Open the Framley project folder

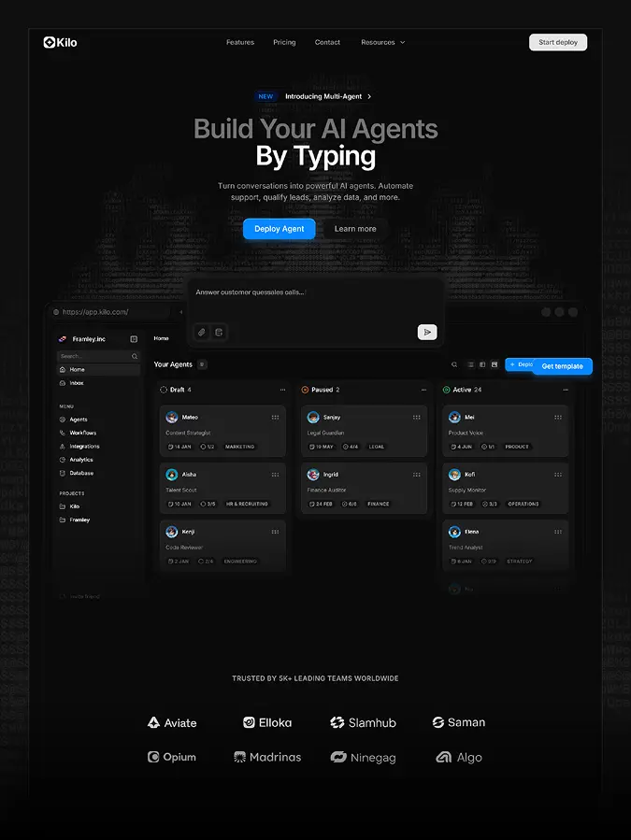coord(75,520)
